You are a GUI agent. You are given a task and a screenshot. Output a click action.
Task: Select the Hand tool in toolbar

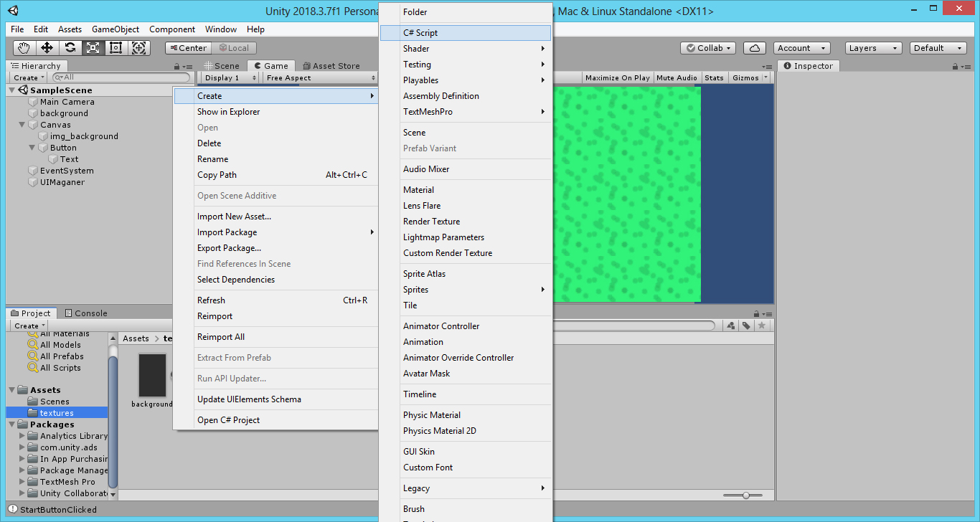[24, 47]
